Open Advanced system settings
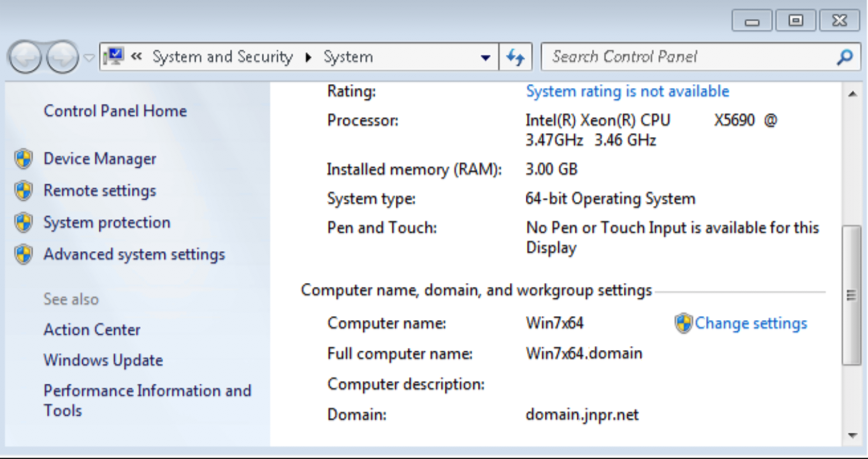Screen dimensions: 868x459 click(x=134, y=254)
